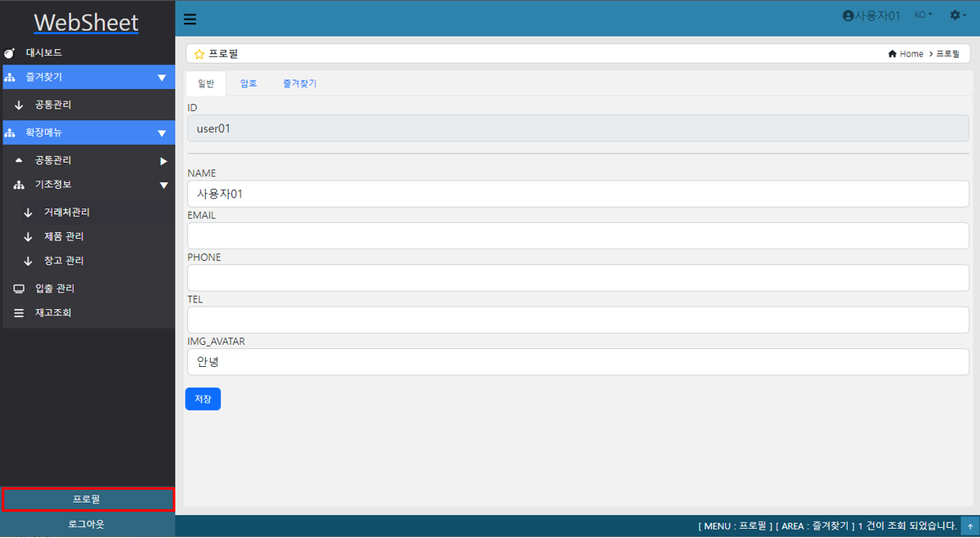The width and height of the screenshot is (980, 538).
Task: Click the down-arrow icon beside 공통관리 under 즐겨찾기
Action: coord(19,105)
